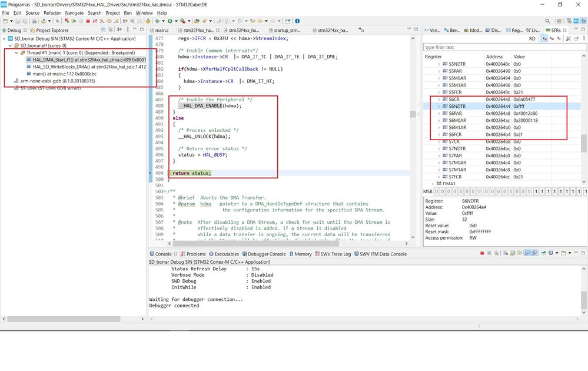
Task: Maximize the Console panel icon
Action: point(583,253)
